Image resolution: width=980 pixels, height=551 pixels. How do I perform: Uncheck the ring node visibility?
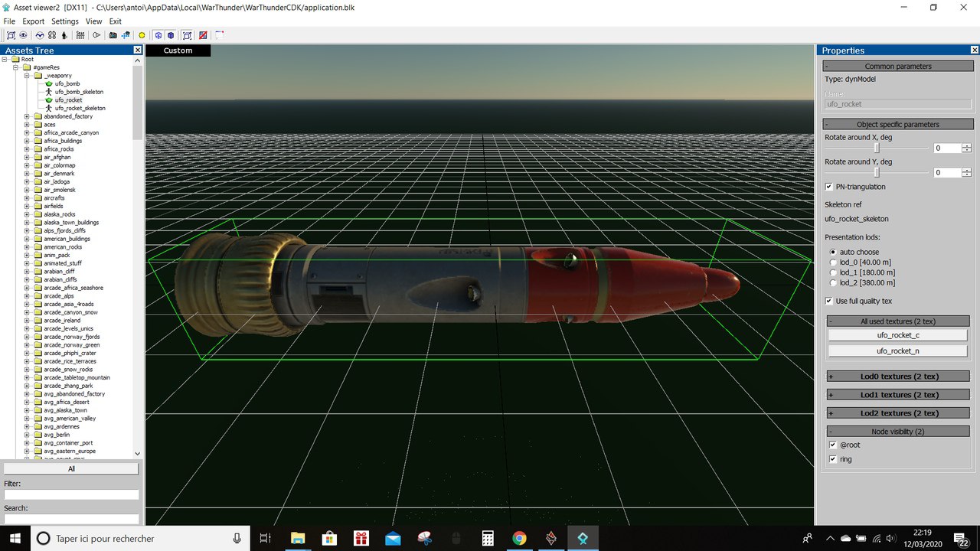833,459
